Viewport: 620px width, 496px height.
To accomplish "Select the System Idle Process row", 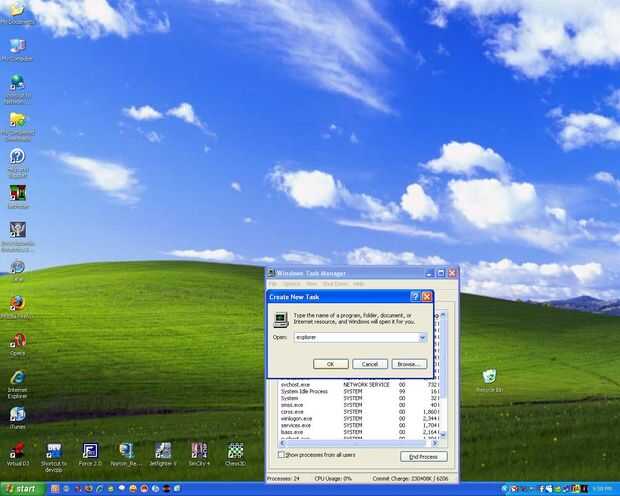I will tap(359, 391).
